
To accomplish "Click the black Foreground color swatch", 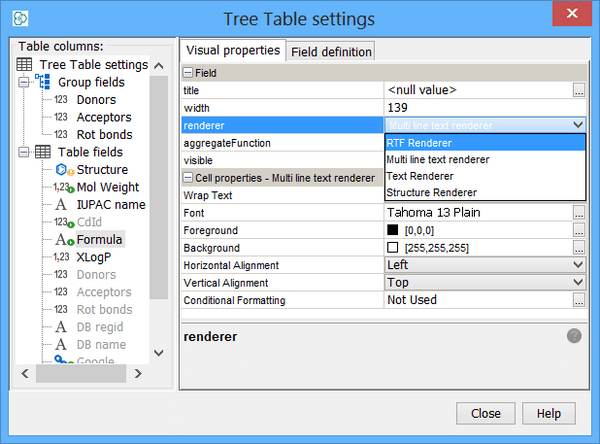I will (x=393, y=230).
